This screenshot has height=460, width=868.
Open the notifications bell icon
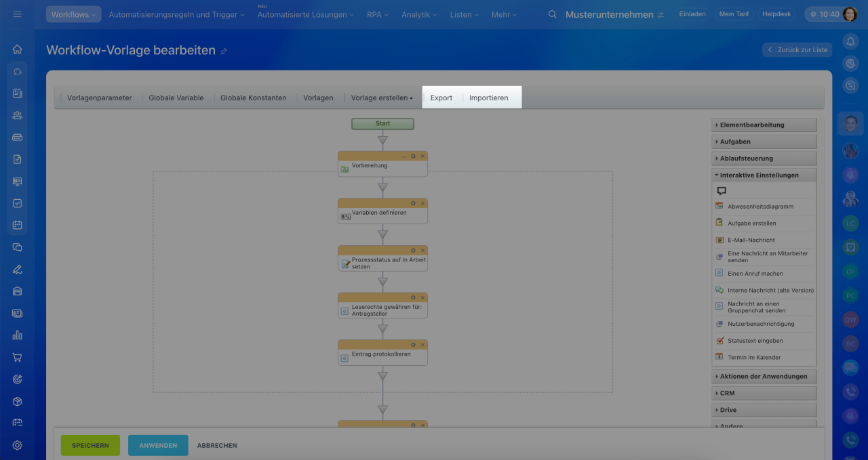pos(851,41)
